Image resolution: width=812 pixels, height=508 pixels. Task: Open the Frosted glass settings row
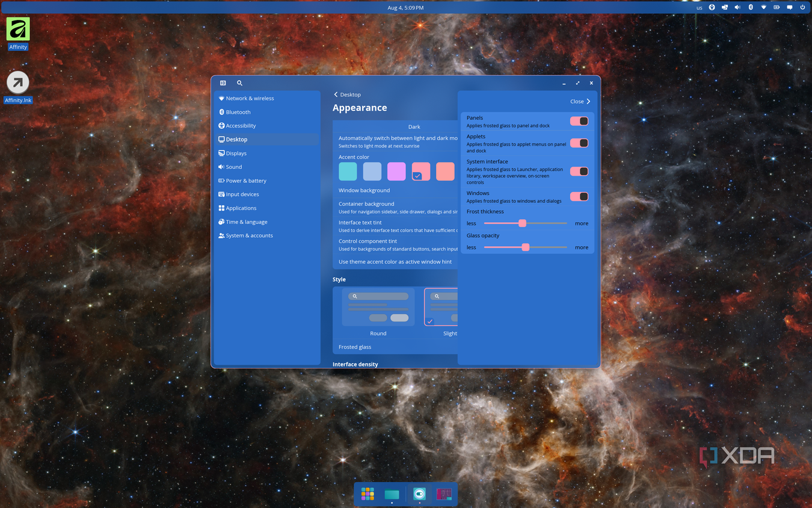tap(395, 347)
